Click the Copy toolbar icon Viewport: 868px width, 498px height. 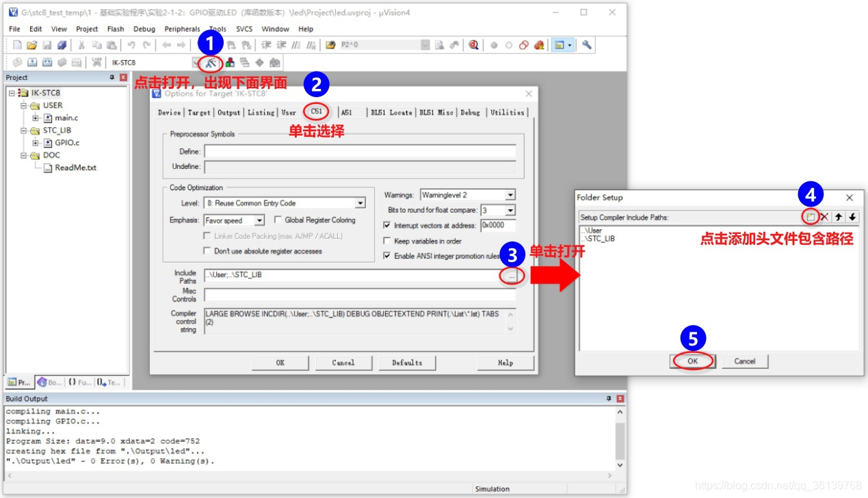[96, 45]
